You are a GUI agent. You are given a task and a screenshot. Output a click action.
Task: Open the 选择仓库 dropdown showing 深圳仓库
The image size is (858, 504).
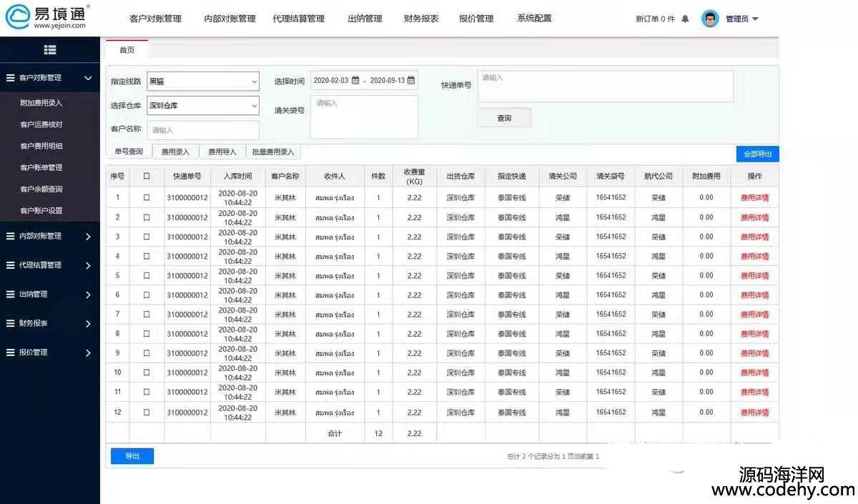tap(203, 106)
